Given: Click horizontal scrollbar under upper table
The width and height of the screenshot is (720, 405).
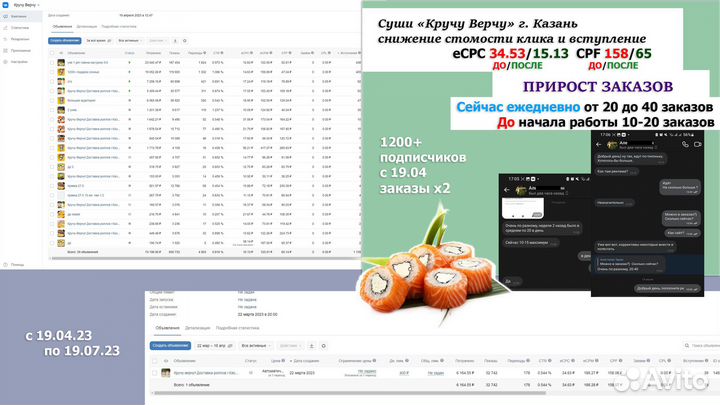Looking at the screenshot, I should tap(205, 258).
